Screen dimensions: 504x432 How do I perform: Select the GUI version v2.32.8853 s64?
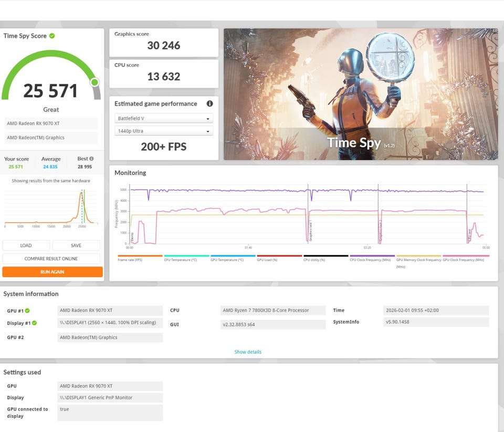pyautogui.click(x=273, y=325)
